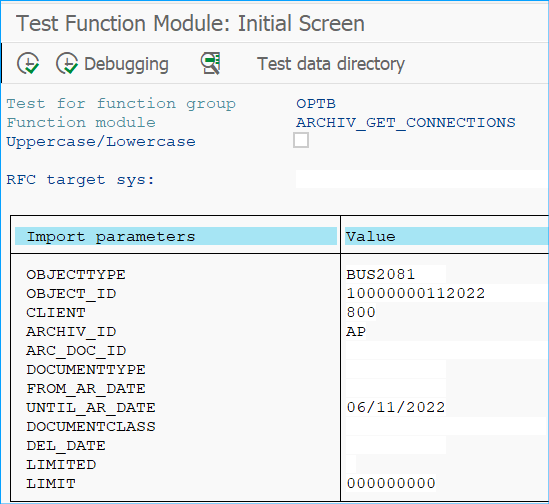This screenshot has width=549, height=504.
Task: Toggle the Uppercase/Lowercase checkbox
Action: tap(301, 140)
